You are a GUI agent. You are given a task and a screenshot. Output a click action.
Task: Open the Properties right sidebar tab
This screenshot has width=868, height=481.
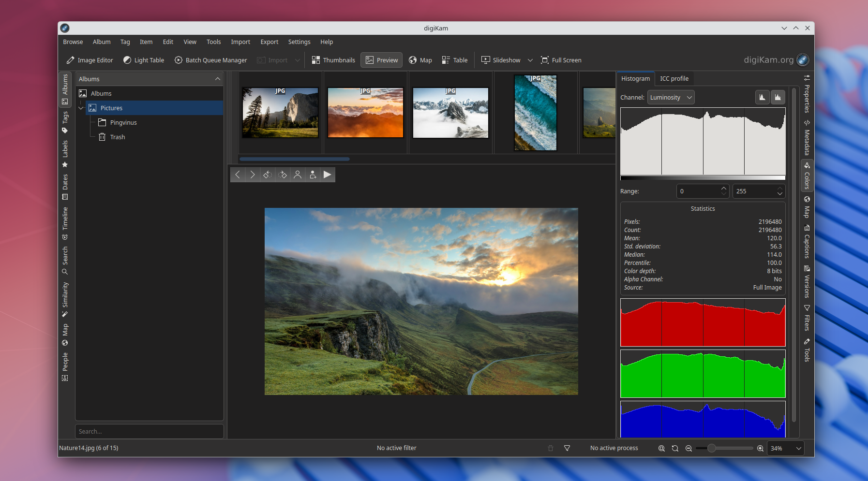(x=807, y=94)
